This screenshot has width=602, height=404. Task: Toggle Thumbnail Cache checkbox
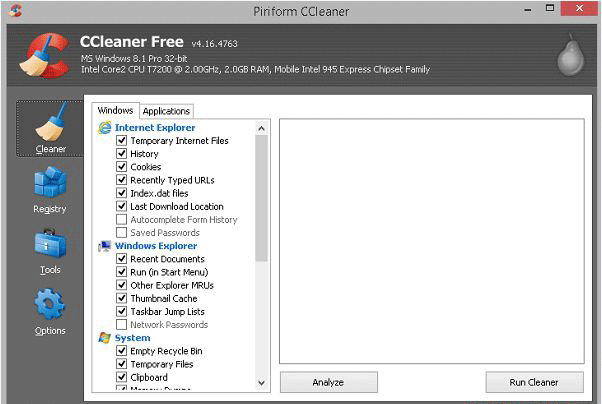[121, 298]
